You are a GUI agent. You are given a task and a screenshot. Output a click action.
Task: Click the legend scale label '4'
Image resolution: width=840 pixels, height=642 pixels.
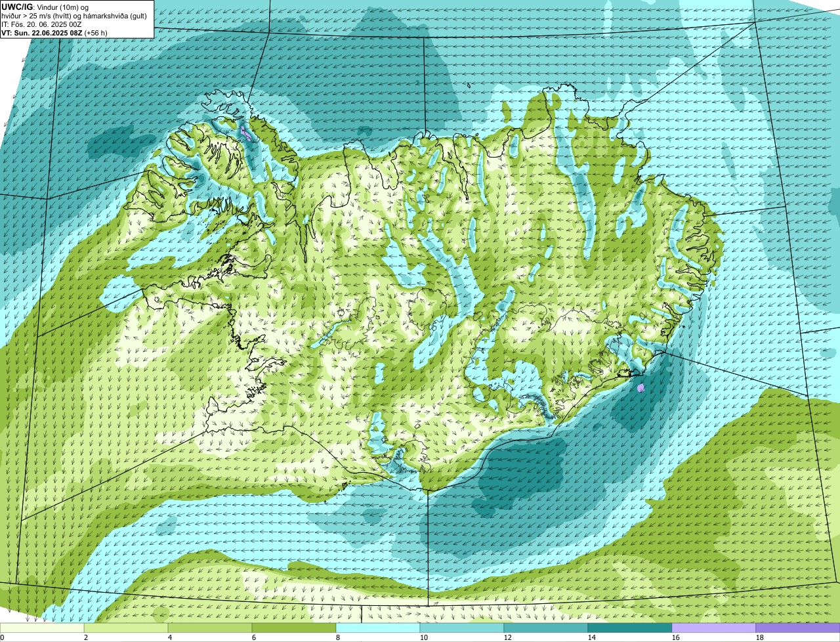(170, 637)
